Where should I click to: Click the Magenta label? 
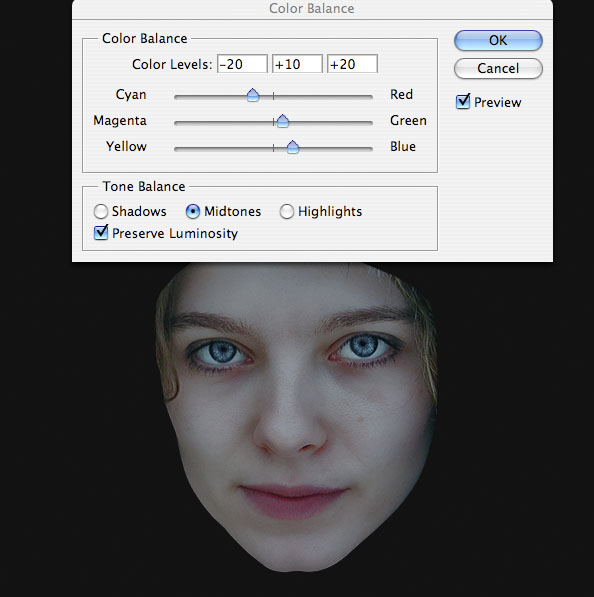(x=120, y=121)
